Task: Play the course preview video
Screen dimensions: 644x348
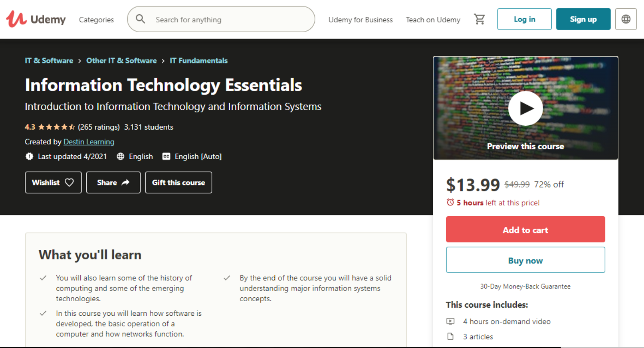Action: tap(525, 109)
